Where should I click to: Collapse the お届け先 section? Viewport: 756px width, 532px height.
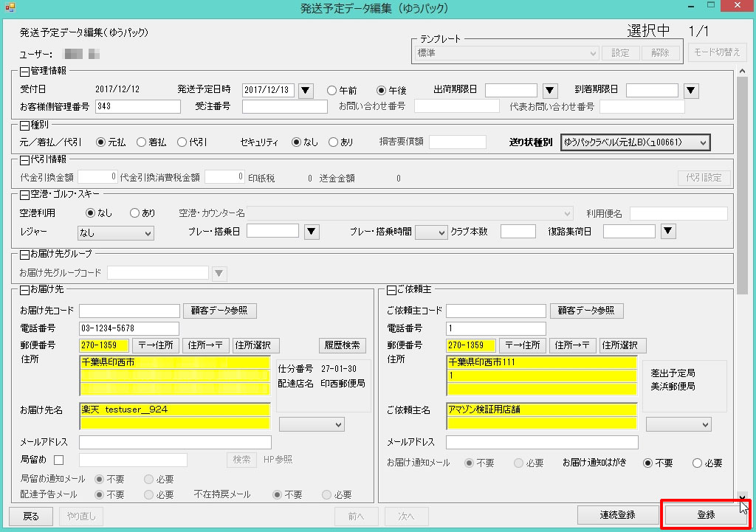tap(24, 290)
